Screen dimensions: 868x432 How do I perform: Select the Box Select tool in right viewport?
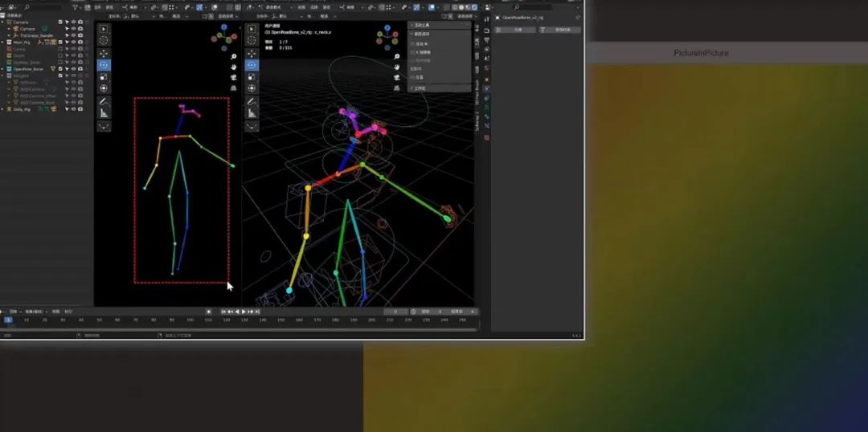pyautogui.click(x=252, y=29)
